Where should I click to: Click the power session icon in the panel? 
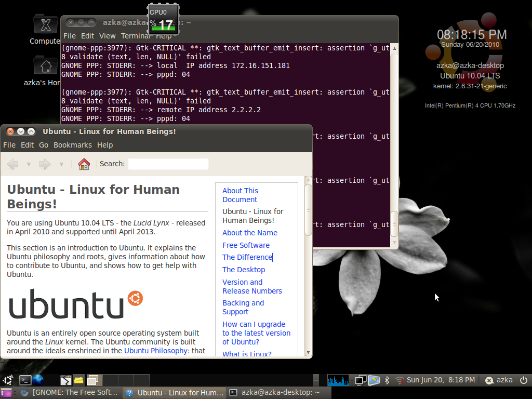pyautogui.click(x=524, y=380)
